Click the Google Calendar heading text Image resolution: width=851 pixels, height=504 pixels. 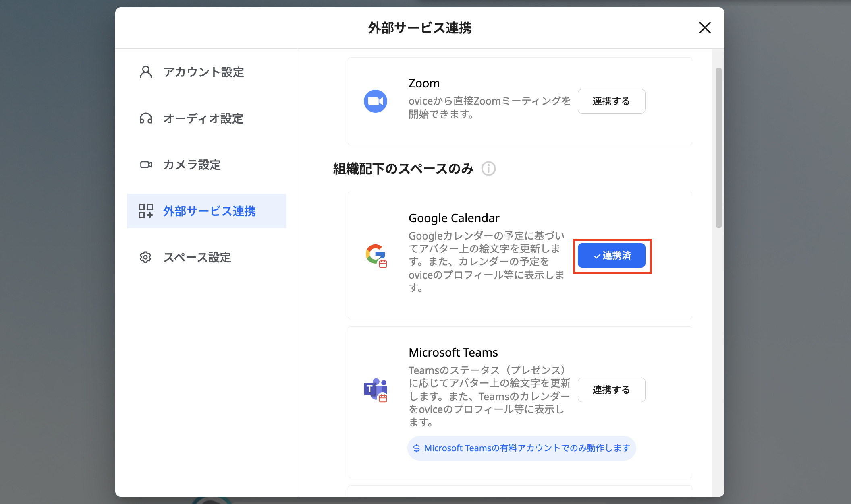tap(454, 218)
